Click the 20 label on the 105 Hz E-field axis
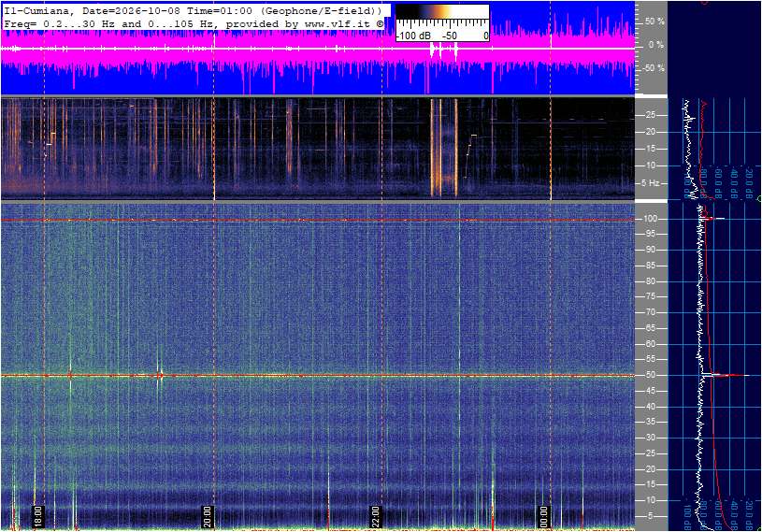Screen dimensions: 762x532 (650, 469)
